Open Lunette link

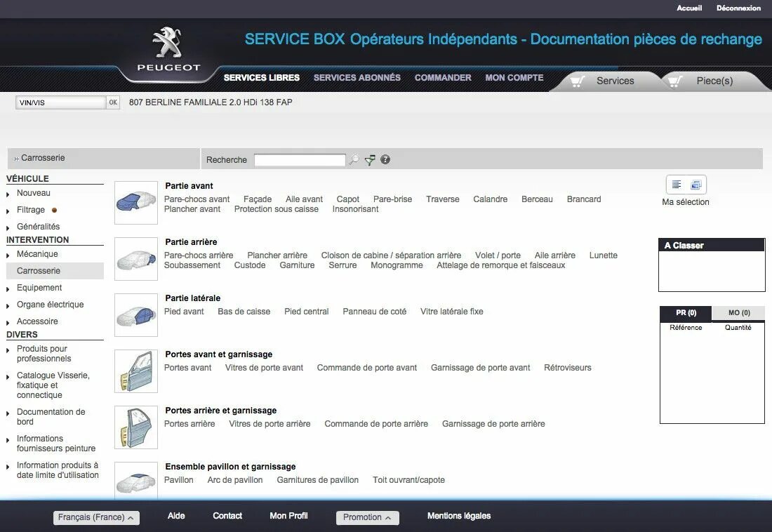point(603,255)
